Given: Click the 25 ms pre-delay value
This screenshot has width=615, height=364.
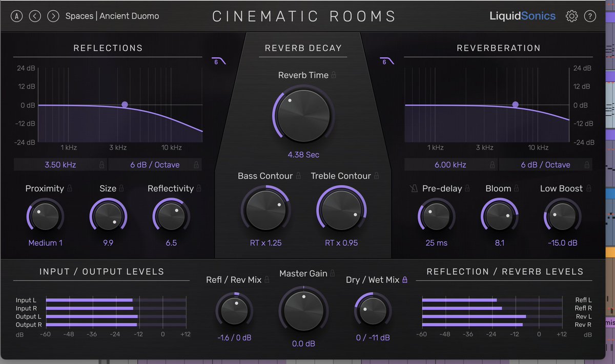Looking at the screenshot, I should tap(436, 243).
